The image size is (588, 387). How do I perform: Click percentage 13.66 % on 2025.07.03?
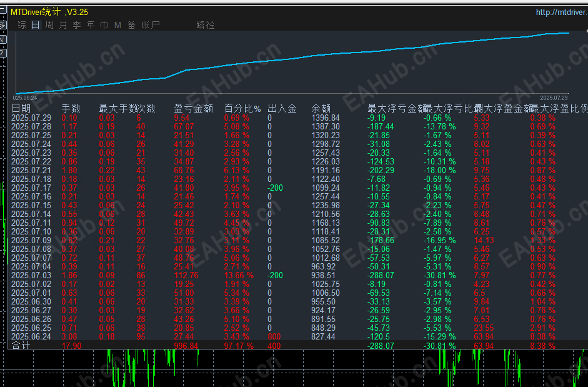coord(239,276)
